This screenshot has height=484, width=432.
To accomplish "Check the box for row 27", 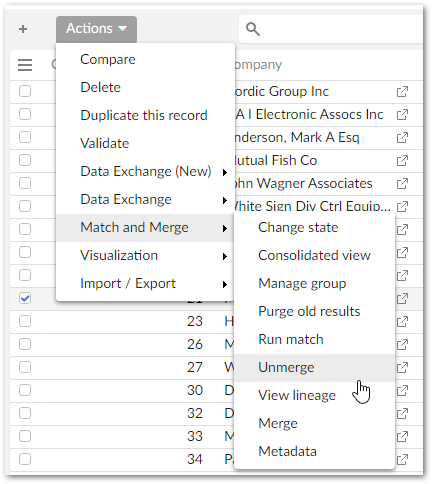I will 25,367.
